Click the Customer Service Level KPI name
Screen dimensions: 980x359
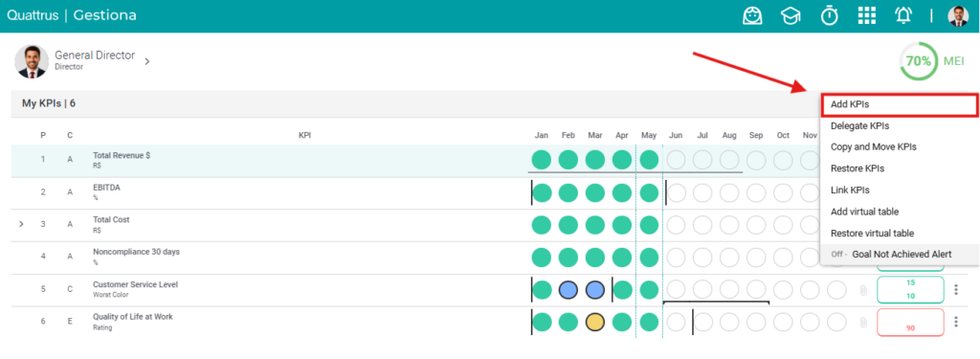(135, 284)
